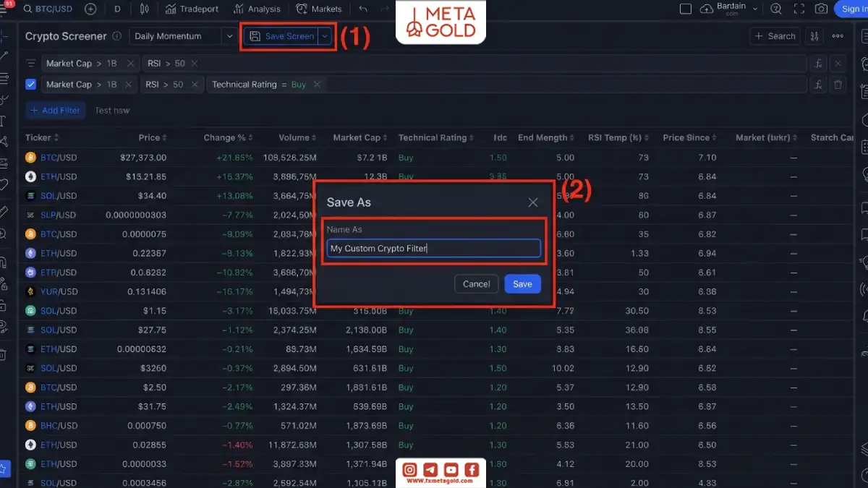Uncheck the blue filter row checkbox
868x488 pixels.
pyautogui.click(x=31, y=85)
